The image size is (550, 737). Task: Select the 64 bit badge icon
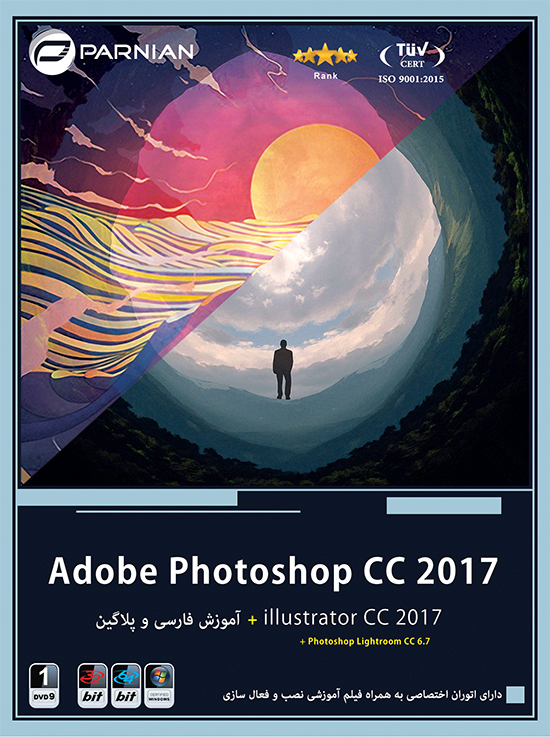pyautogui.click(x=126, y=685)
